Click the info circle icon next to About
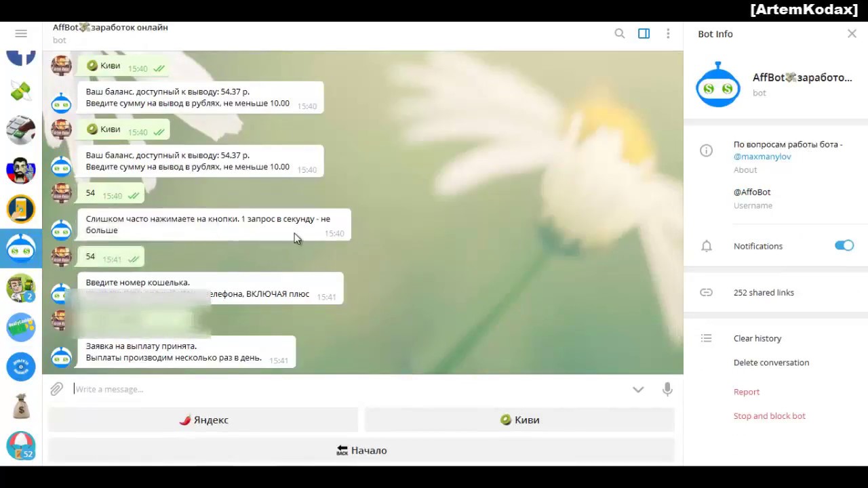868x488 pixels. coord(706,150)
